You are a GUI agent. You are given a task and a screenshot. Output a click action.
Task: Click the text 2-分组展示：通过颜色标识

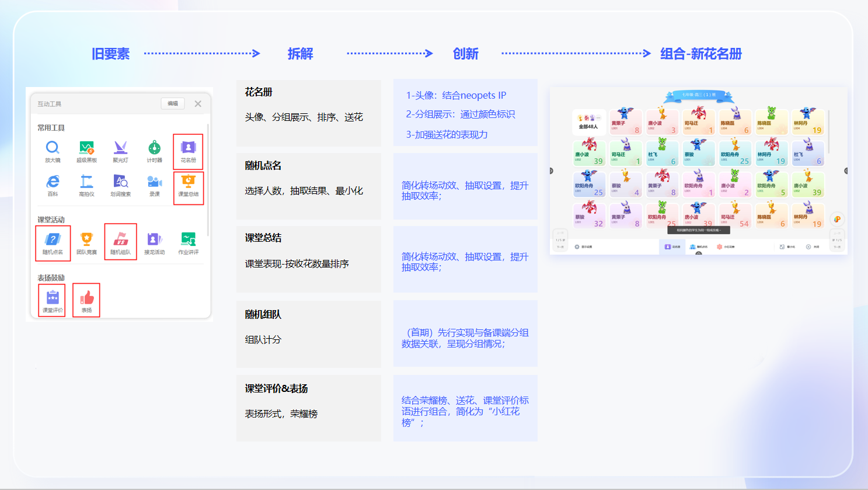tap(461, 114)
